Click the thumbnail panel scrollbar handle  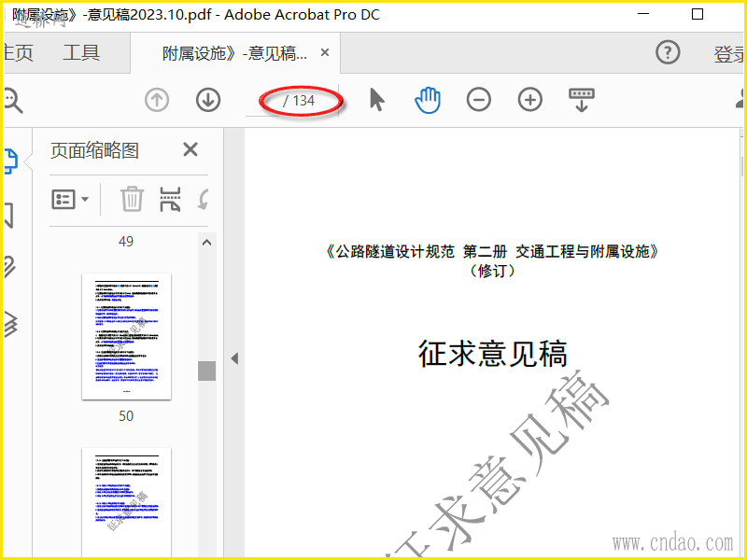(206, 371)
